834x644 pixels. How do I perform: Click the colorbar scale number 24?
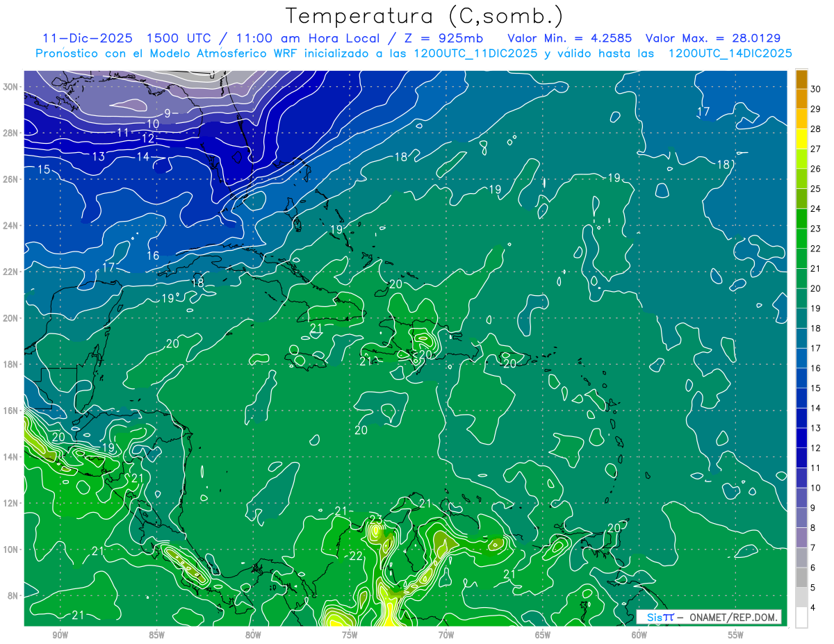[816, 208]
